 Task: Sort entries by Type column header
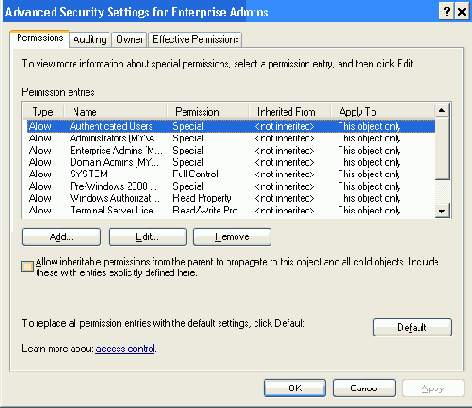click(x=43, y=112)
